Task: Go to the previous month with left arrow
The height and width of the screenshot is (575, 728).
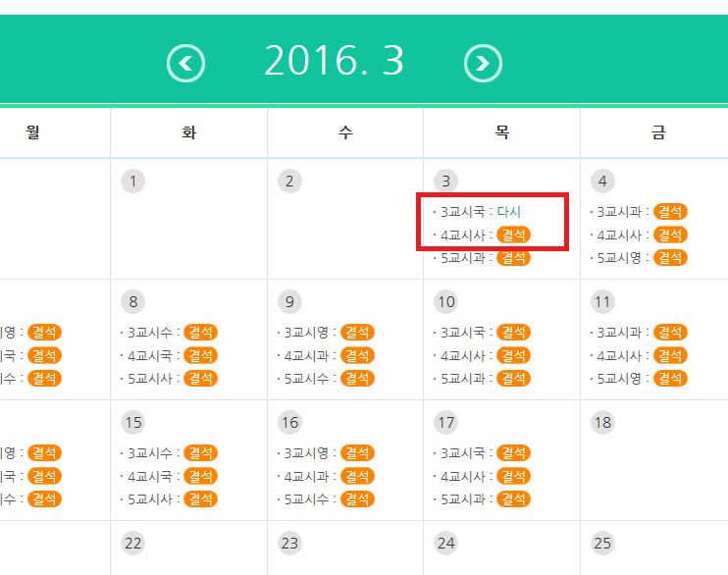Action: (186, 64)
